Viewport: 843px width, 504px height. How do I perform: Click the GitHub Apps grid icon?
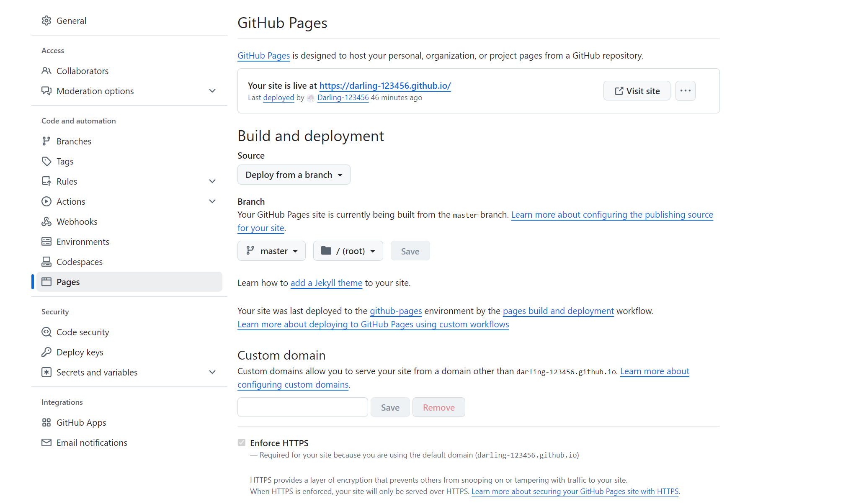(46, 422)
